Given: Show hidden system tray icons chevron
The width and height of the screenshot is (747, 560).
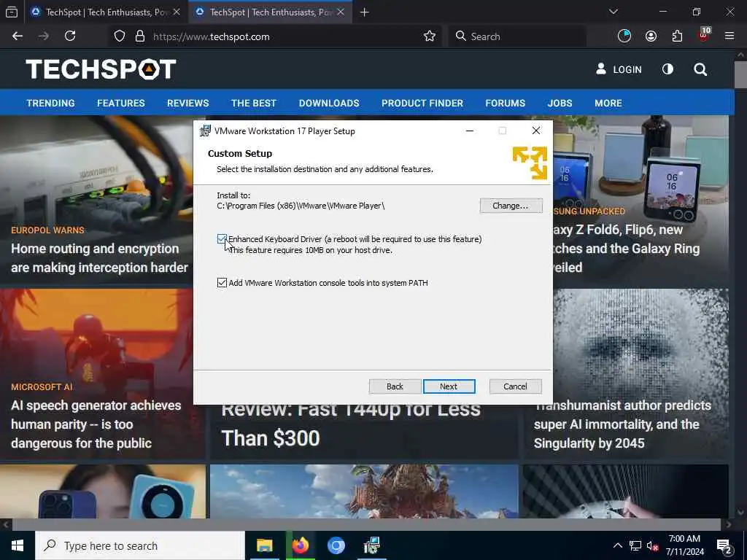Looking at the screenshot, I should pos(617,545).
